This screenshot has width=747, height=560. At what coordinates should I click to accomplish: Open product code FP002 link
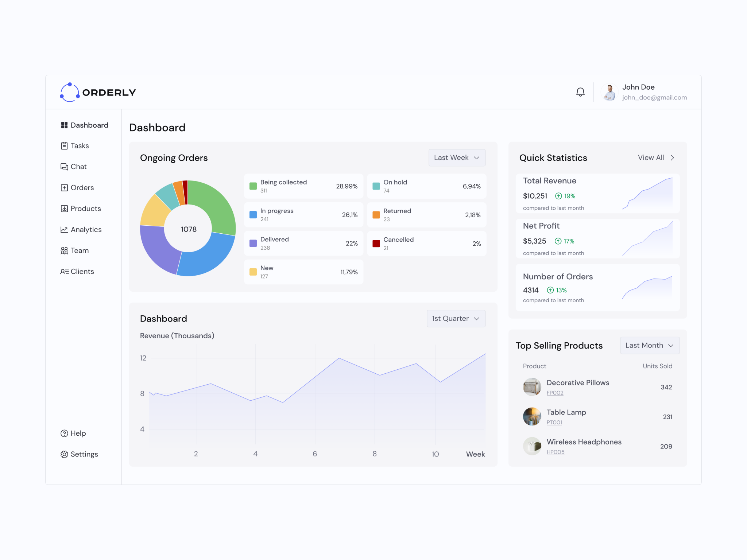tap(555, 393)
